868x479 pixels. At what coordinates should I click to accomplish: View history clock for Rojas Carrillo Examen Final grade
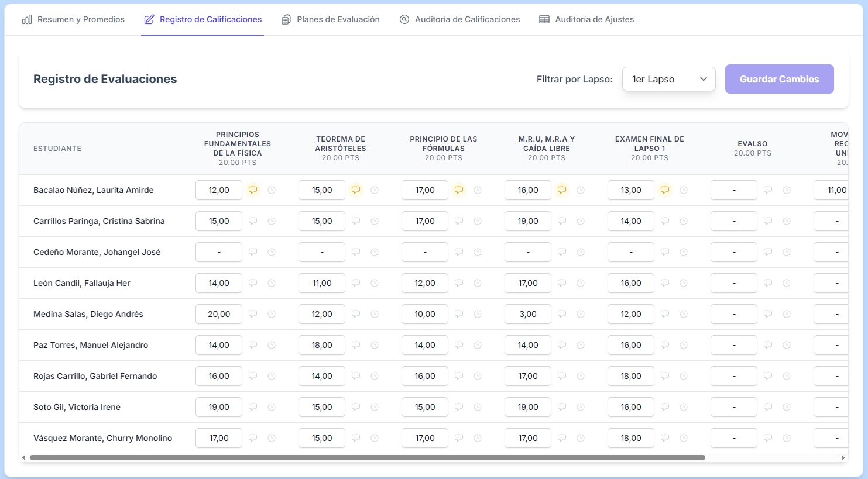click(684, 376)
